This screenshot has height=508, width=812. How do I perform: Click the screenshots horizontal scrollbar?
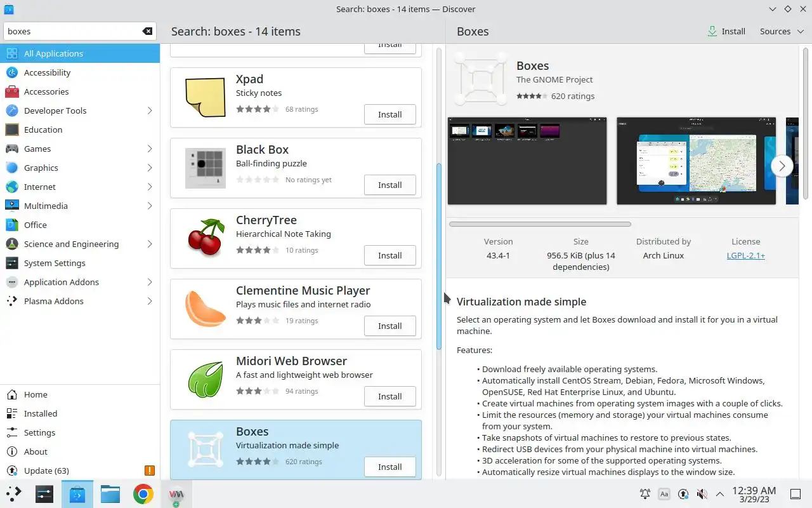[540, 224]
